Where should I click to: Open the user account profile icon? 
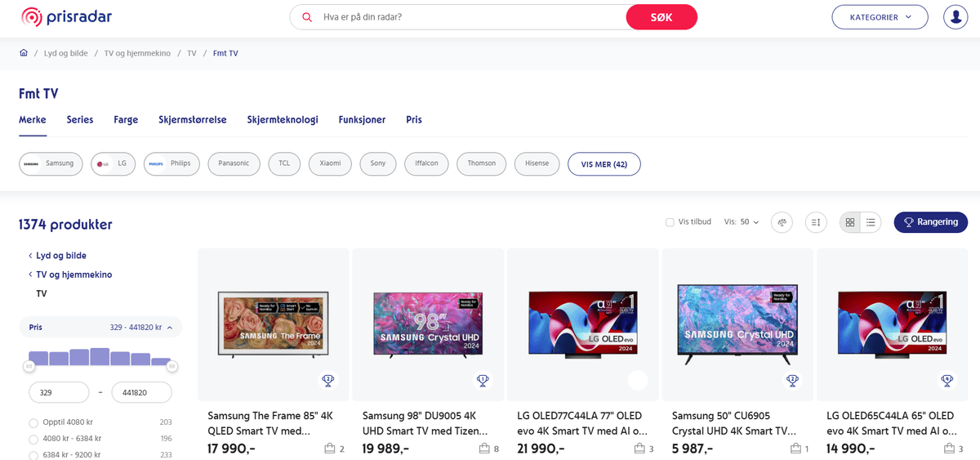pyautogui.click(x=955, y=17)
